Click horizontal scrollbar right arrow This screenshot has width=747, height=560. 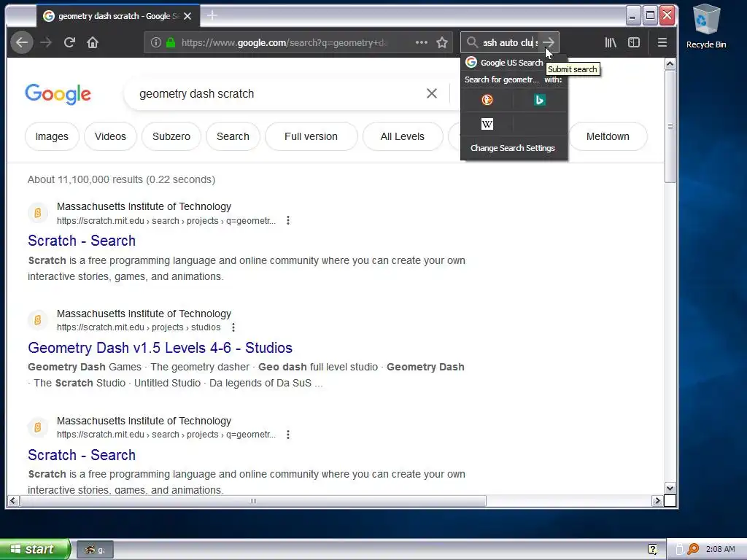coord(657,500)
